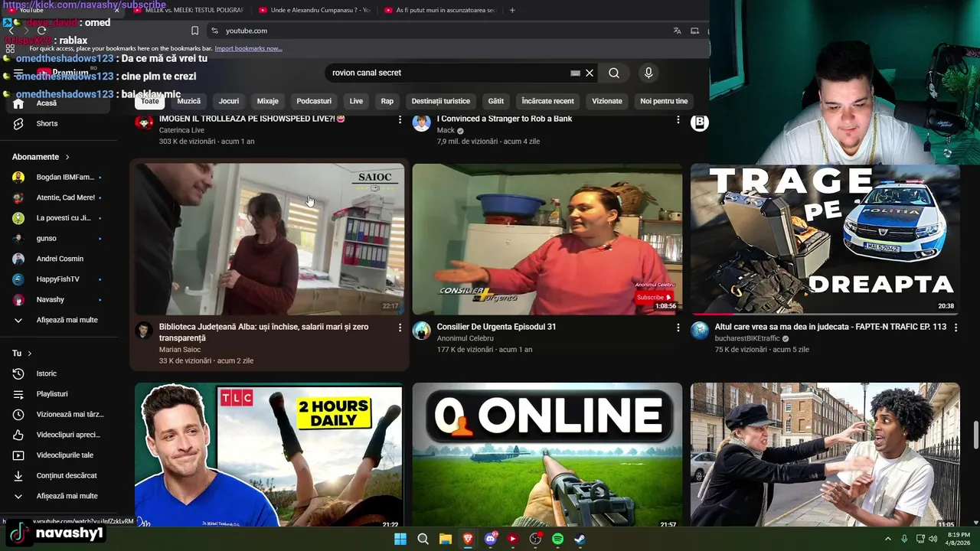Select the Noi pentru tine filter chip
Image resolution: width=980 pixels, height=551 pixels.
664,101
